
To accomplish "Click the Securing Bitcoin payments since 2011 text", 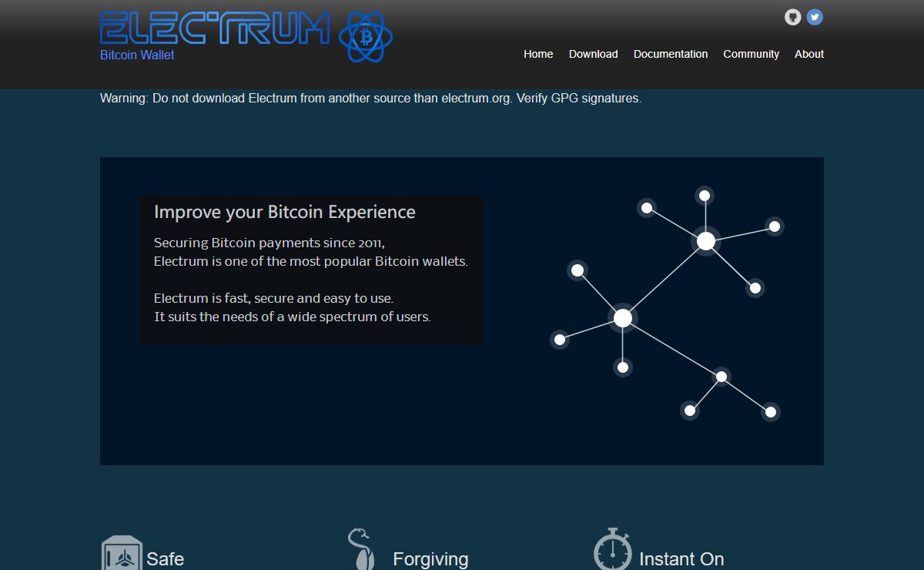I will tap(269, 243).
